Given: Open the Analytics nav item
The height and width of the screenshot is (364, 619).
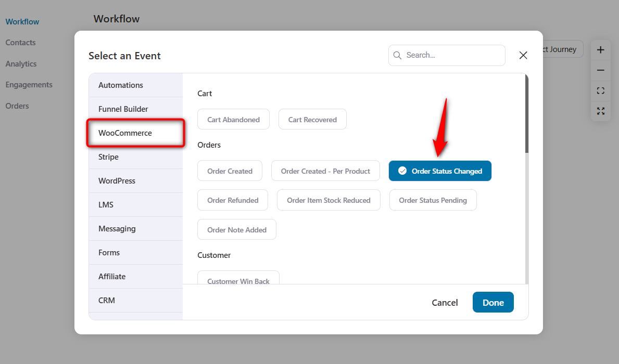Looking at the screenshot, I should click(x=21, y=64).
